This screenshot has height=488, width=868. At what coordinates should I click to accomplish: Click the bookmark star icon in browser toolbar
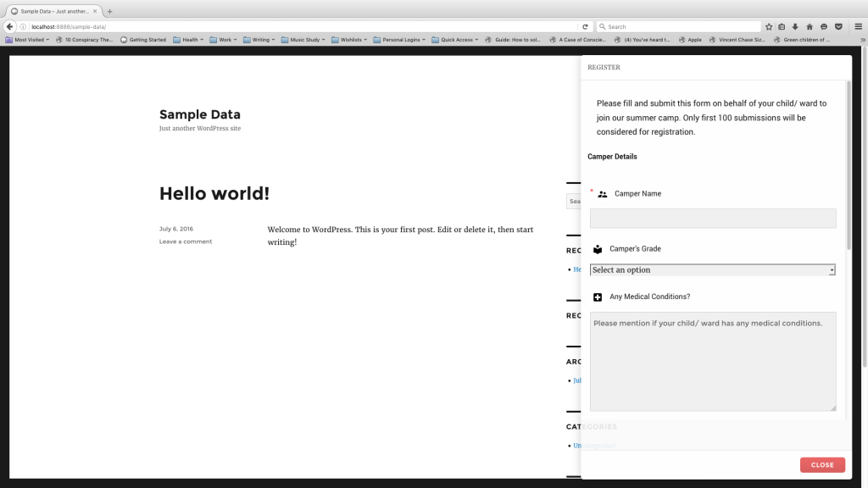[x=769, y=26]
